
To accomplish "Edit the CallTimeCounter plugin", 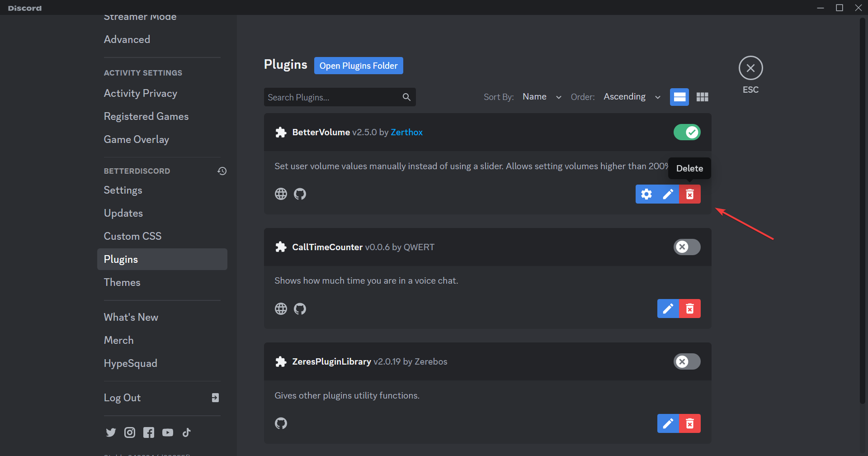I will pyautogui.click(x=668, y=309).
